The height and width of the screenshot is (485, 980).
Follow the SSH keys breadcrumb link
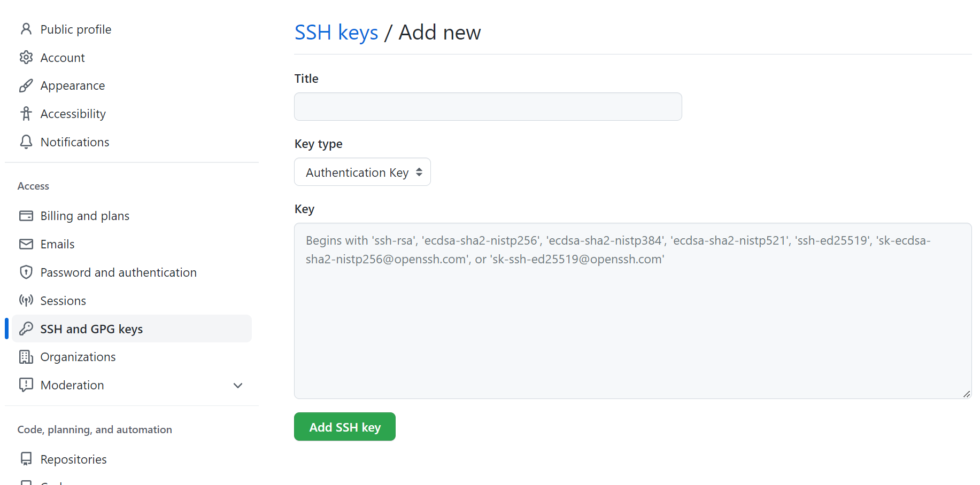pos(336,33)
